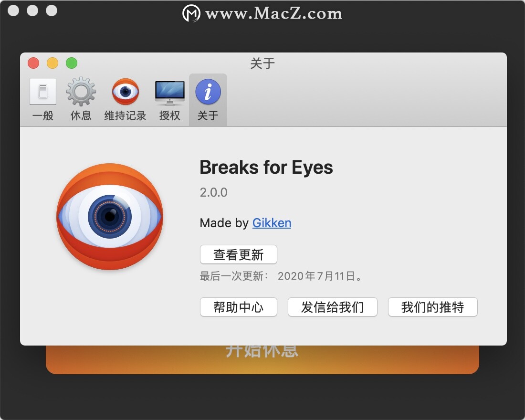Click the green zoom button of 关于 window
Viewport: 525px width, 420px height.
(x=72, y=63)
